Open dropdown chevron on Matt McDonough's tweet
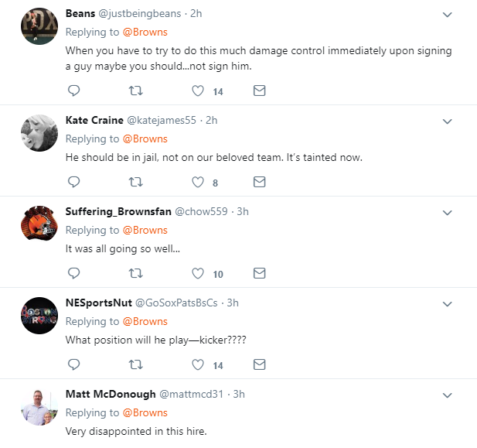 pos(447,395)
